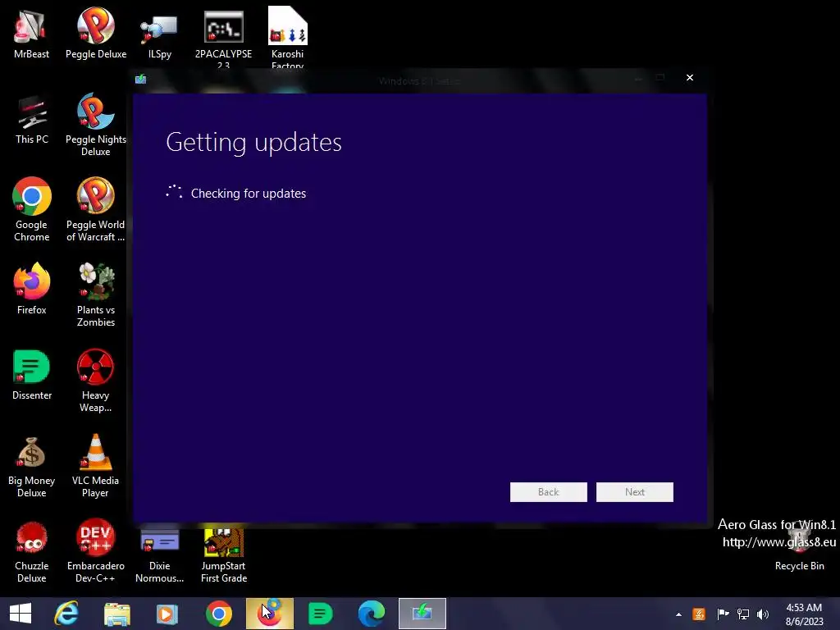Open Chrome from the taskbar

(218, 614)
